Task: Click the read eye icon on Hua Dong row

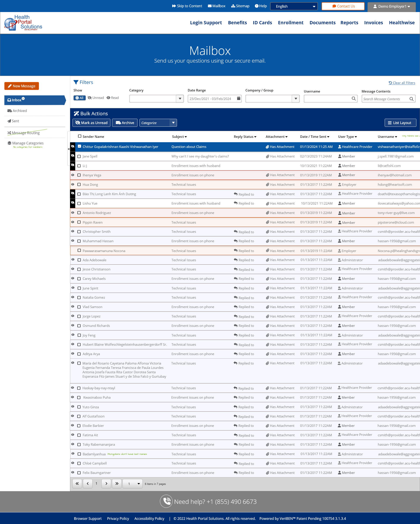Action: 73,184
